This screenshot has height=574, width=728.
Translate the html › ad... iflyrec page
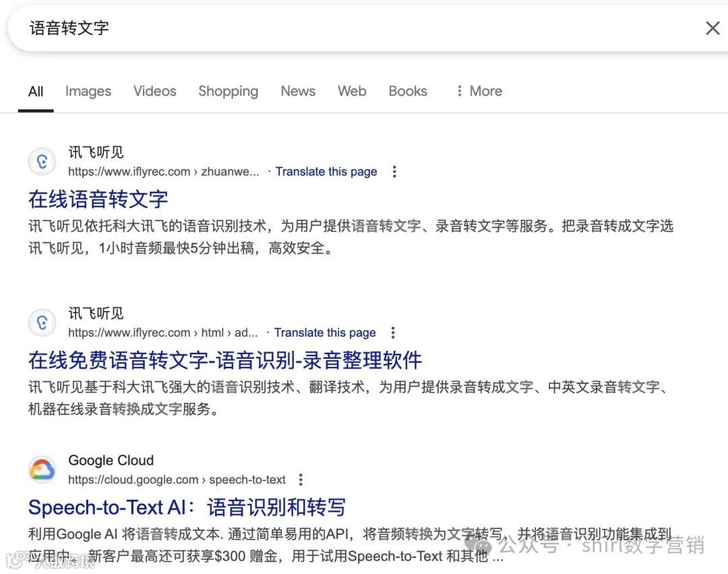[325, 333]
